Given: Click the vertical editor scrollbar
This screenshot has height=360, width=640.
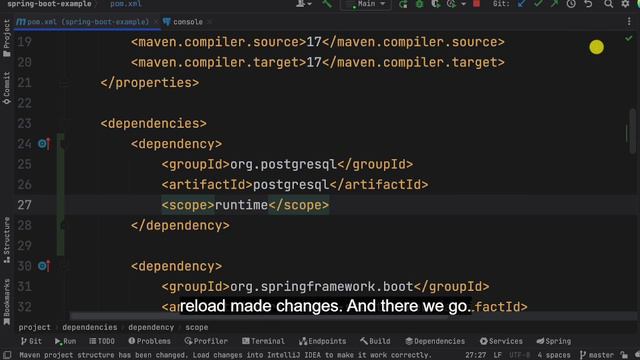Looking at the screenshot, I should pyautogui.click(x=632, y=131).
